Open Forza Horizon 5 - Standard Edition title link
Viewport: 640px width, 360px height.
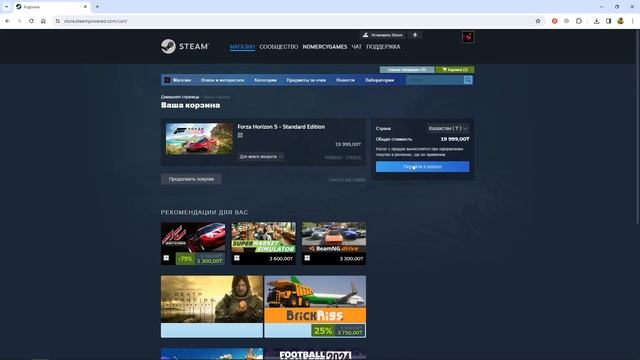pos(281,127)
